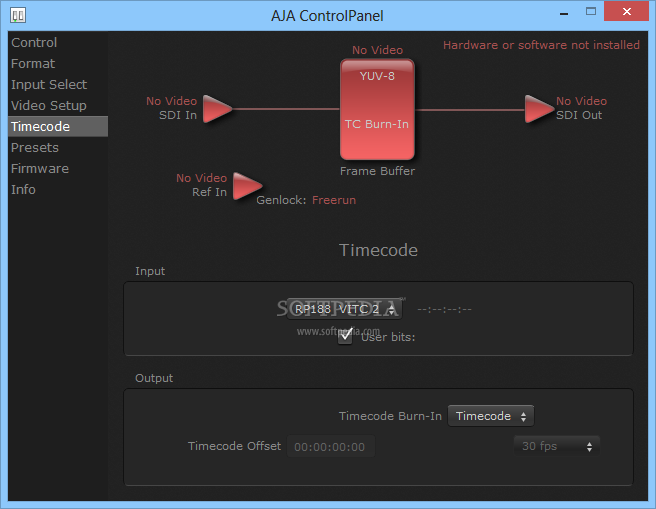
Task: Click the SDI In triangle icon
Action: [217, 109]
